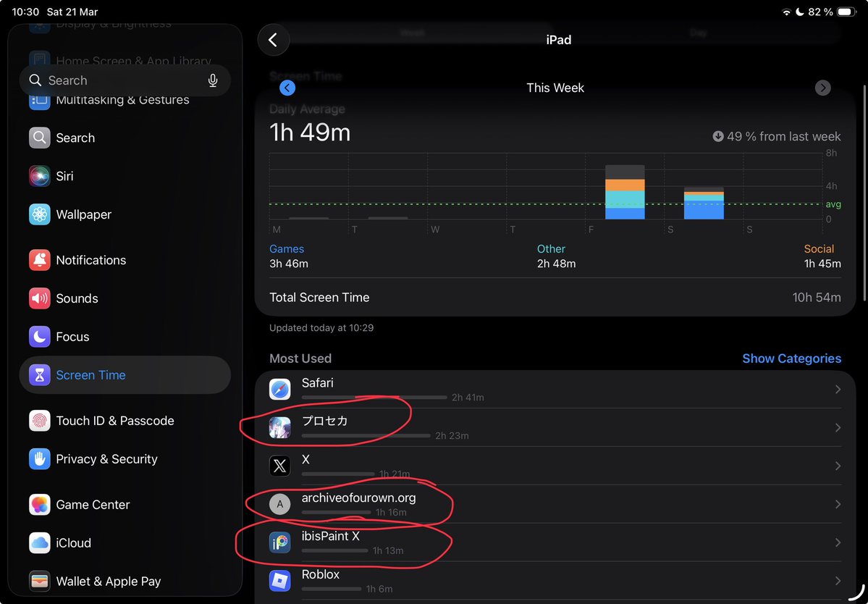Tap the Game Center icon
Image resolution: width=868 pixels, height=604 pixels.
tap(39, 505)
